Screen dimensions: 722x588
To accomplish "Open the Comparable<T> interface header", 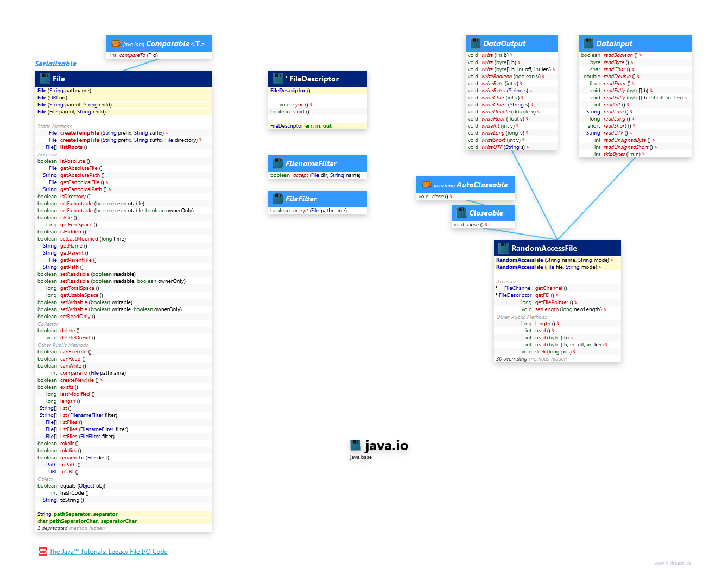I will tap(159, 43).
